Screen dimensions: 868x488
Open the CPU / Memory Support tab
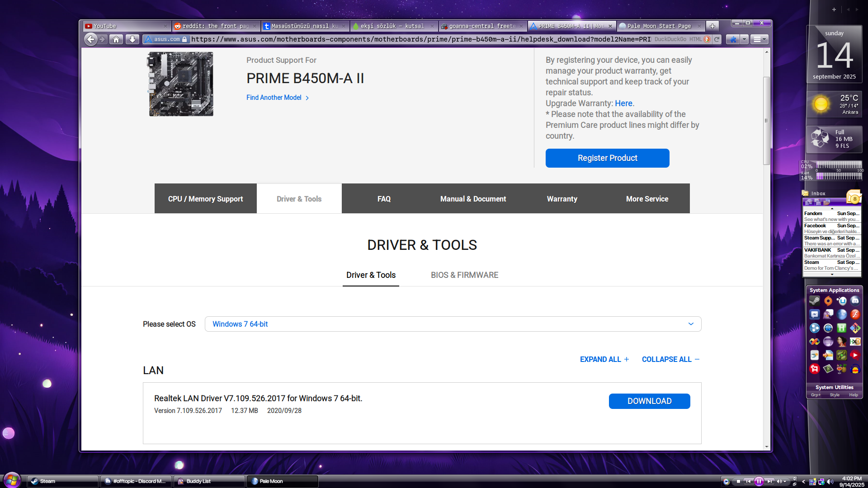[205, 199]
